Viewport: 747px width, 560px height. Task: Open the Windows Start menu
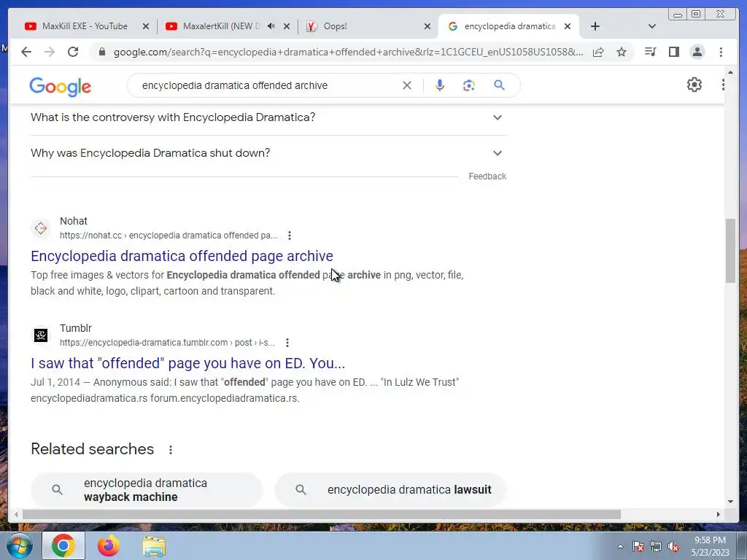(19, 545)
